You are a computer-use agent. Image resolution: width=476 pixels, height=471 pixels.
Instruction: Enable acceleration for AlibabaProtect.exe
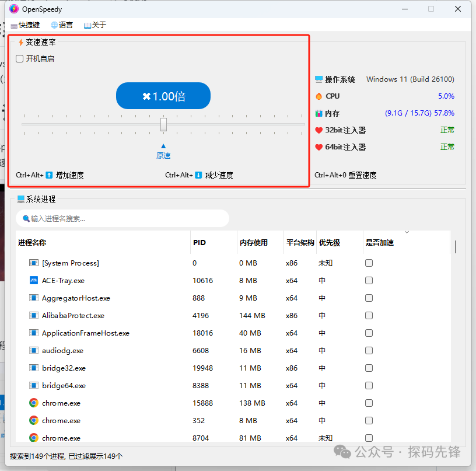click(369, 316)
